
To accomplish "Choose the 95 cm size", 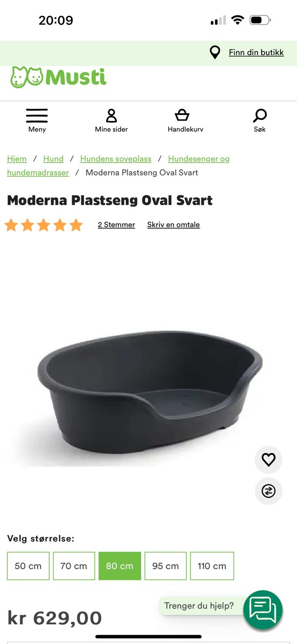I will click(165, 566).
